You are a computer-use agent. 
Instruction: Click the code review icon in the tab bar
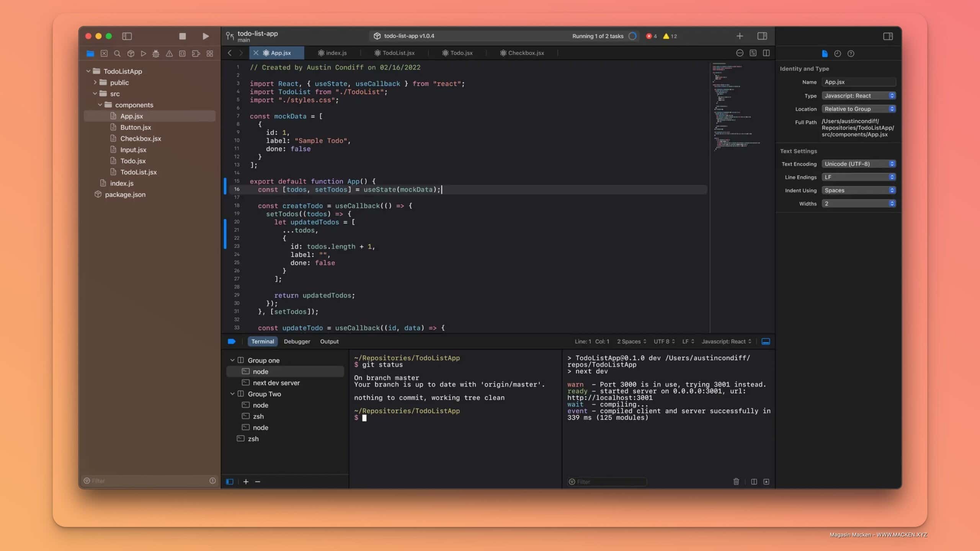753,53
